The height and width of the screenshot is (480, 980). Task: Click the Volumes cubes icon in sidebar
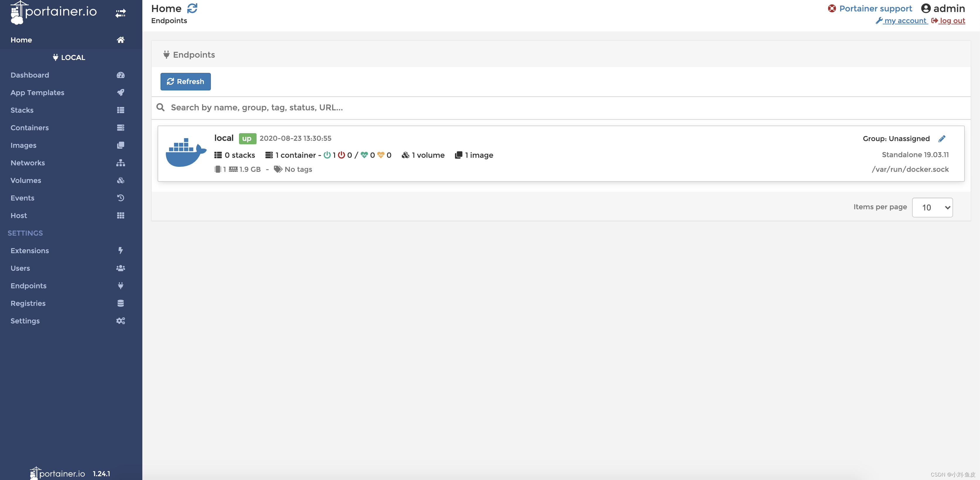[x=121, y=180]
